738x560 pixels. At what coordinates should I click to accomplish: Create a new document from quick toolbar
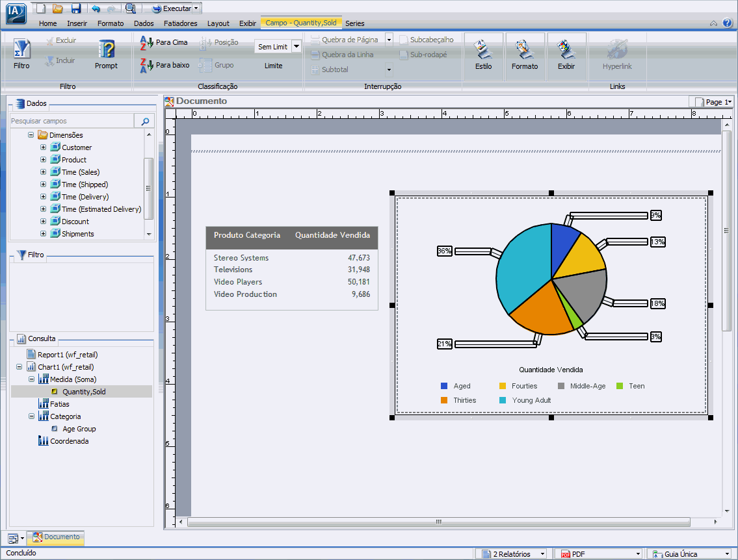pos(41,8)
